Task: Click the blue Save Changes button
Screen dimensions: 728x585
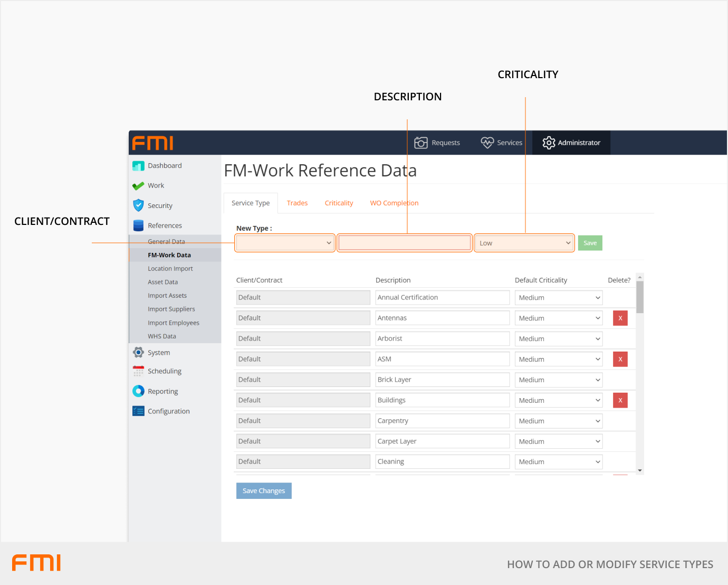Action: click(x=264, y=491)
